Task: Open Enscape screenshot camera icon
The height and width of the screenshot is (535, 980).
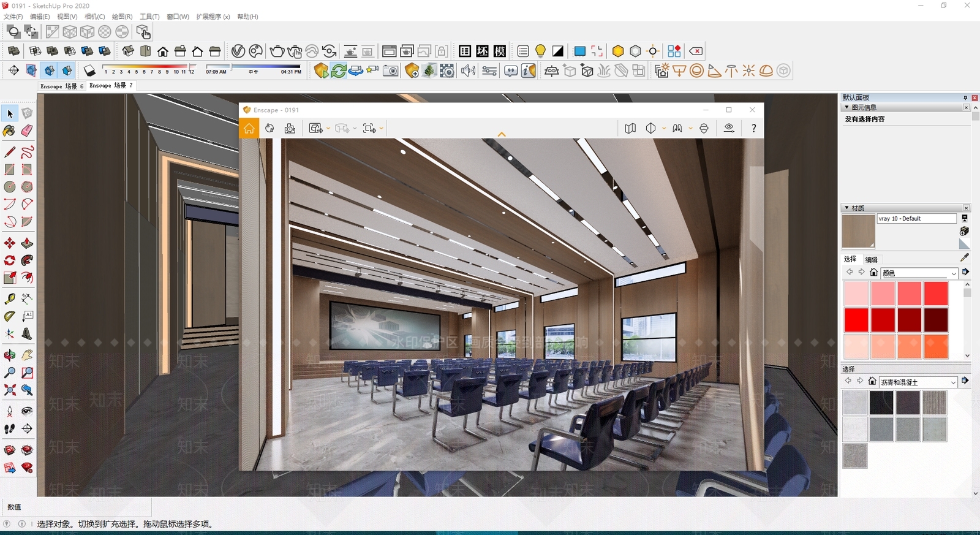Action: 390,70
